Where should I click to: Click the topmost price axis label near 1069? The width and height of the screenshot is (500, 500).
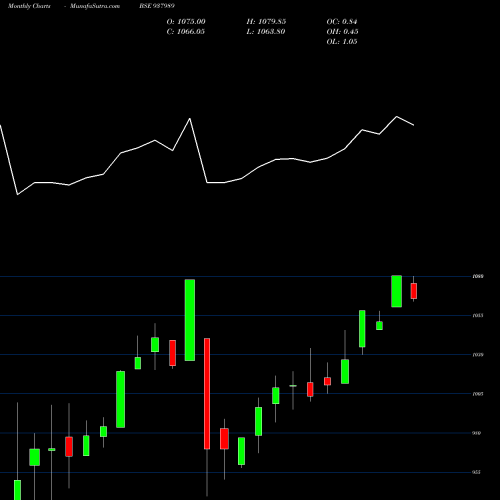pos(478,276)
